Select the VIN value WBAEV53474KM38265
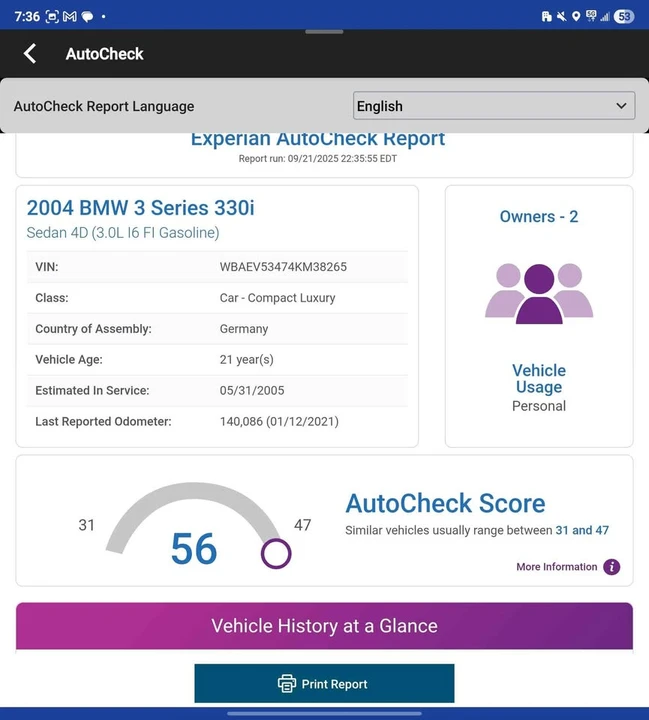This screenshot has height=720, width=649. [x=283, y=267]
